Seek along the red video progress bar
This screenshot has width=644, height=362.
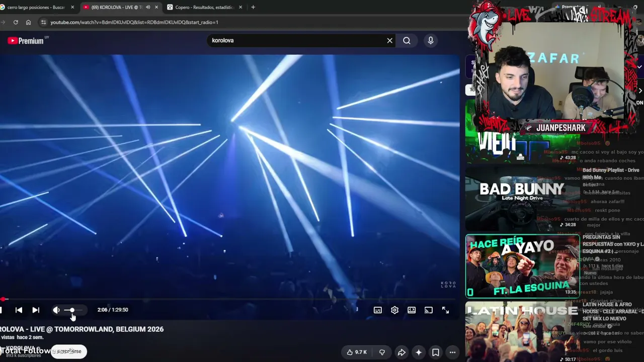229,299
